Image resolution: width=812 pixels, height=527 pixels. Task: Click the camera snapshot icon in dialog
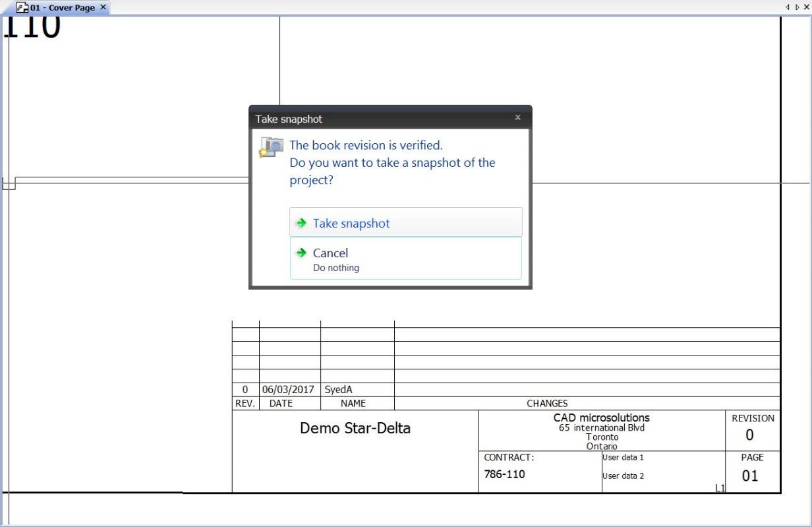[271, 147]
